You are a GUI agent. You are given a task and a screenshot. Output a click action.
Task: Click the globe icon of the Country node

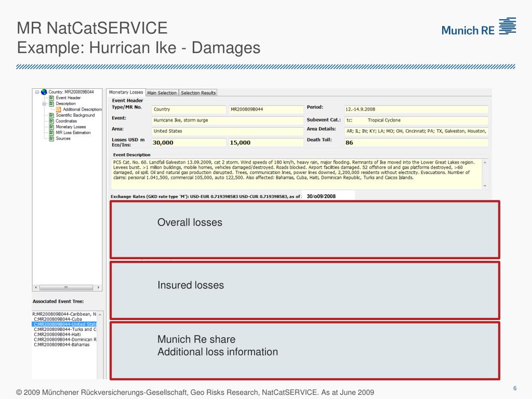(x=44, y=92)
